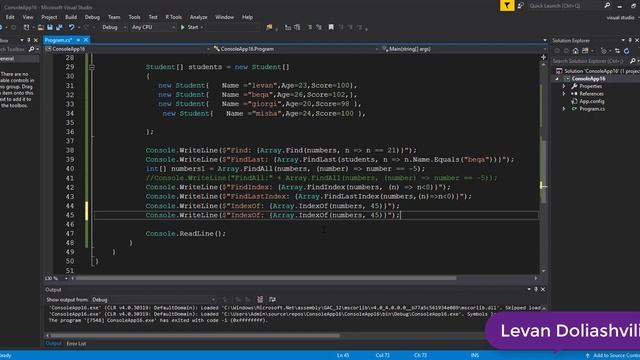The height and width of the screenshot is (360, 640).
Task: Click Solution Explorer Home icon
Action: 576,51
